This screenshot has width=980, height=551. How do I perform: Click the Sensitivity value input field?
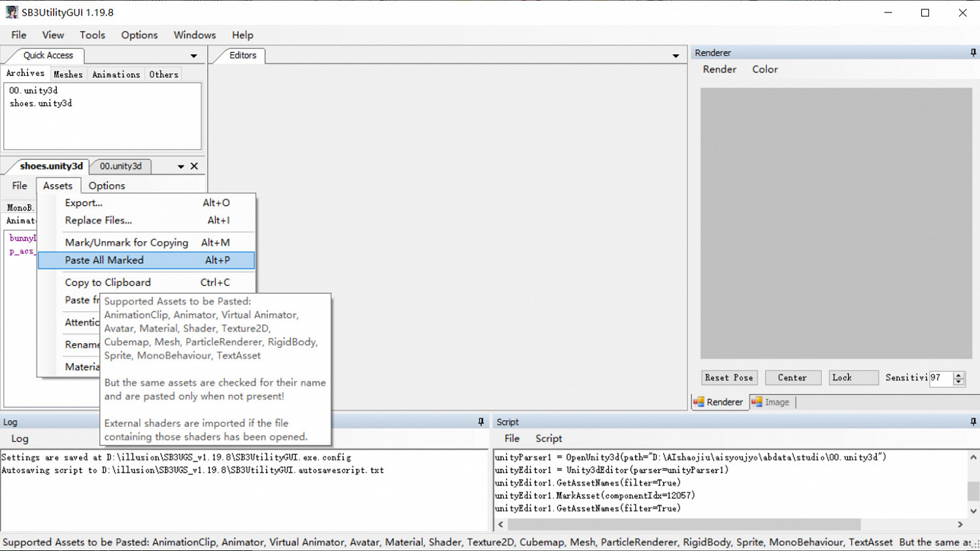(x=941, y=378)
